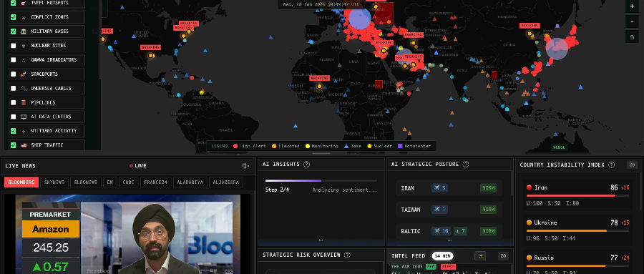Open the CNBC channel tab
Viewport: 644px width, 274px height.
129,182
